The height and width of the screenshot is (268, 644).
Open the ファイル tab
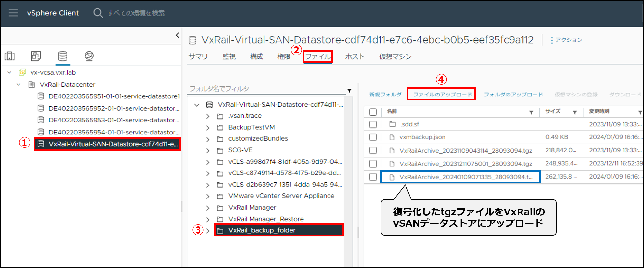[x=318, y=57]
